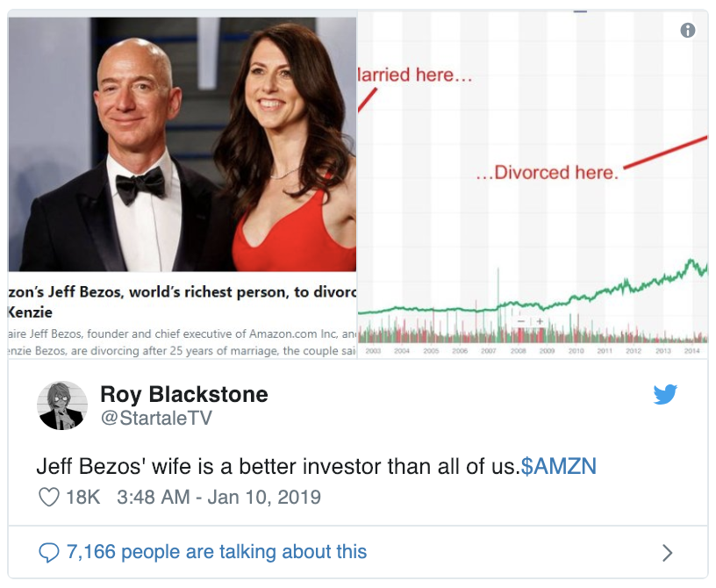Click the Twitter bird logo
Viewport: 716px width, 588px height.
665,395
